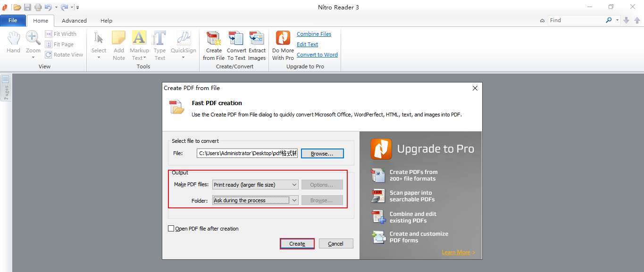This screenshot has height=272, width=644.
Task: Click Extract Images
Action: pos(257,46)
